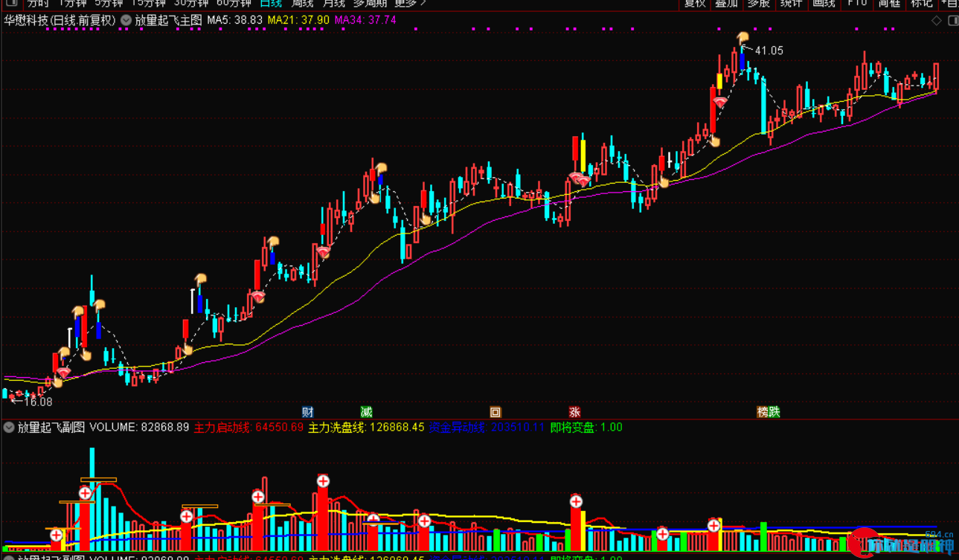Click the 放量起飞主图 indicator name

coord(168,21)
